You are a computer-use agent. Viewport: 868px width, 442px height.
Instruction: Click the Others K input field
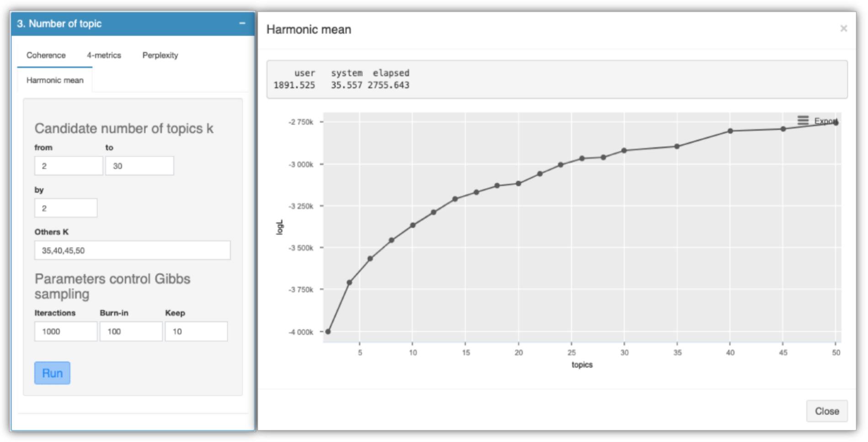[x=133, y=250]
